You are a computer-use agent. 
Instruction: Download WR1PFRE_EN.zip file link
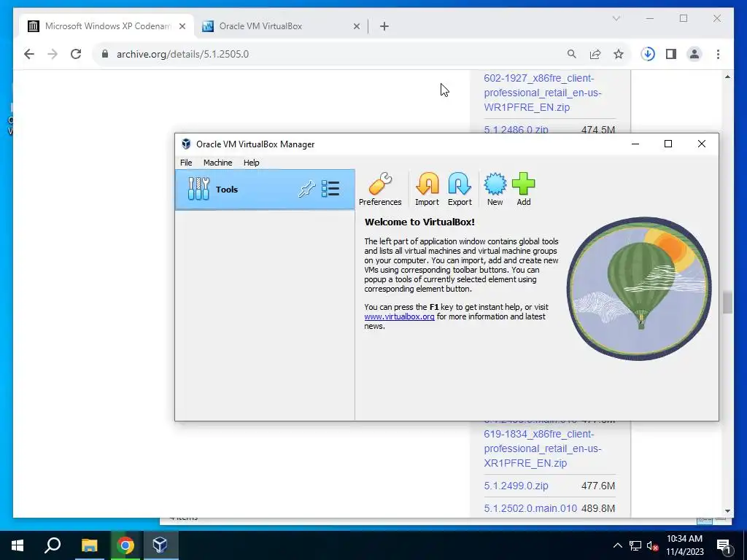click(x=543, y=93)
